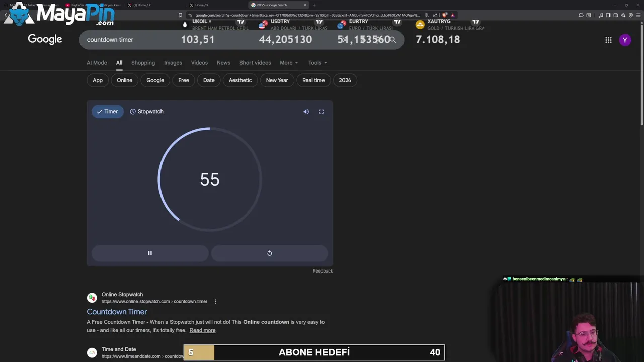Click the USDTRY ticker value 44,205130
The height and width of the screenshot is (362, 644).
[x=285, y=40]
